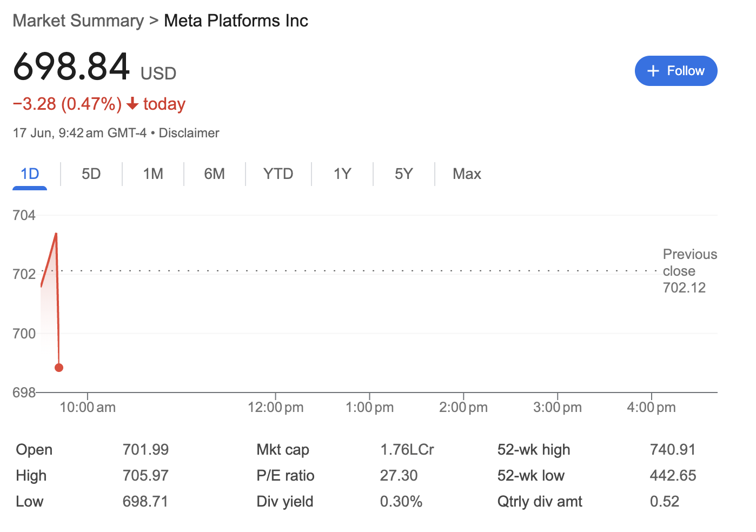Click the 740.91 value

673,449
